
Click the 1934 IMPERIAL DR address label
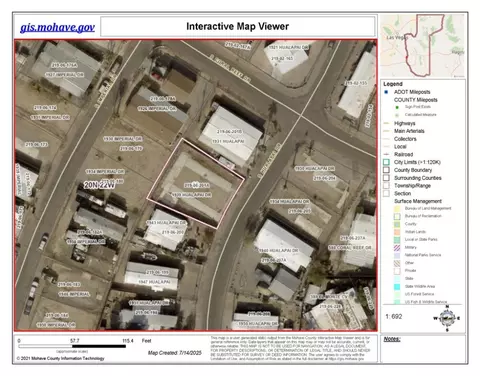[x=105, y=171]
